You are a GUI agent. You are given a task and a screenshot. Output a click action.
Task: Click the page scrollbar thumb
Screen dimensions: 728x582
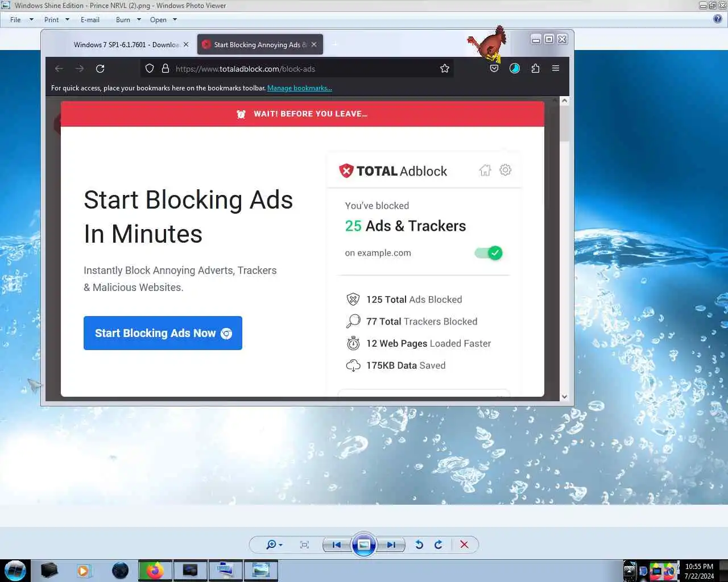[564, 124]
